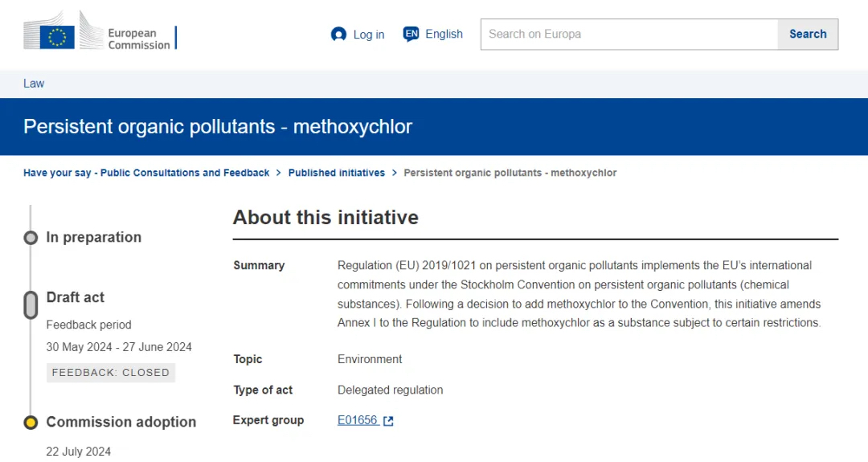The width and height of the screenshot is (868, 462).
Task: Click the Draft act timeline marker
Action: point(31,305)
